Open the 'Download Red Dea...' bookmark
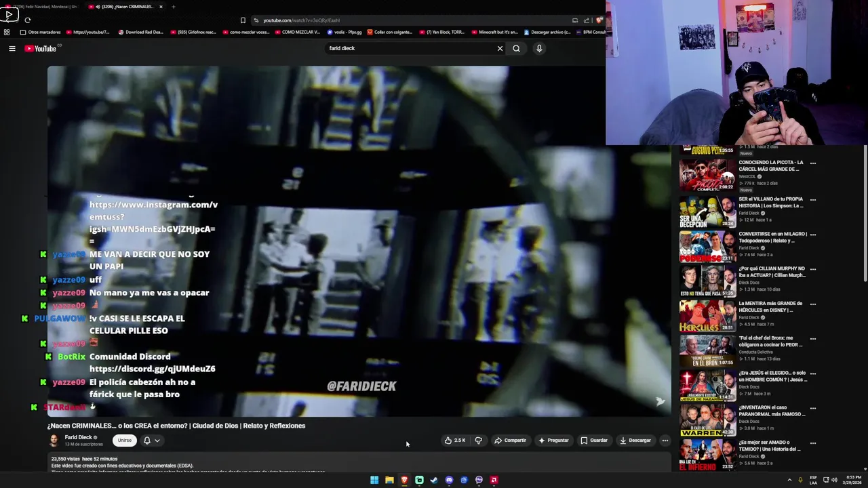The image size is (868, 488). 141,32
